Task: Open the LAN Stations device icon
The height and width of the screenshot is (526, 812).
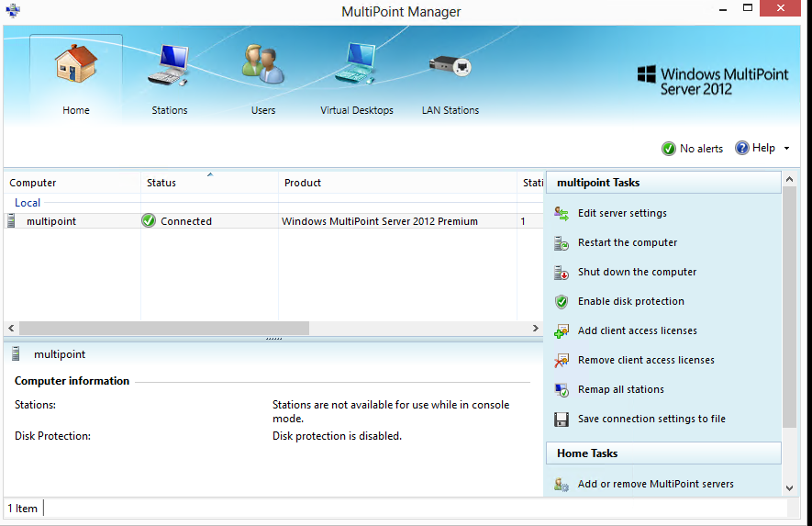Action: (x=450, y=66)
